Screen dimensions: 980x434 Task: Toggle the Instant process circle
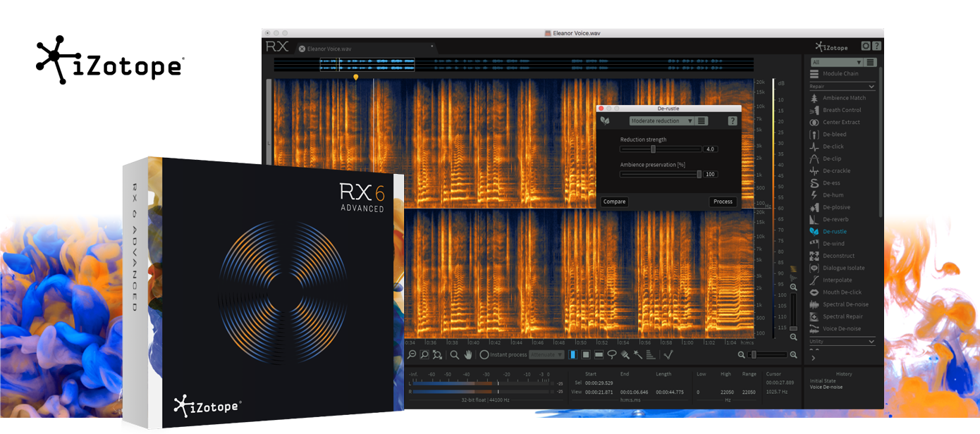(484, 354)
